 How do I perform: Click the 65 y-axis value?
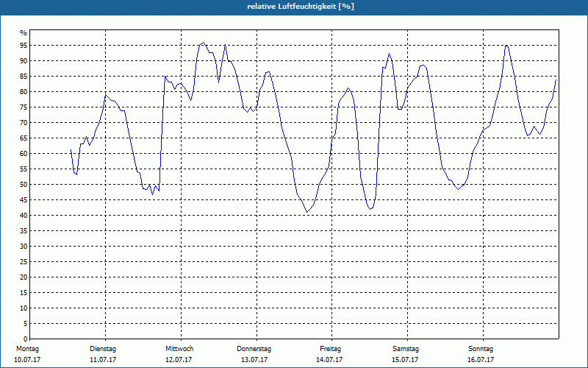coord(24,138)
